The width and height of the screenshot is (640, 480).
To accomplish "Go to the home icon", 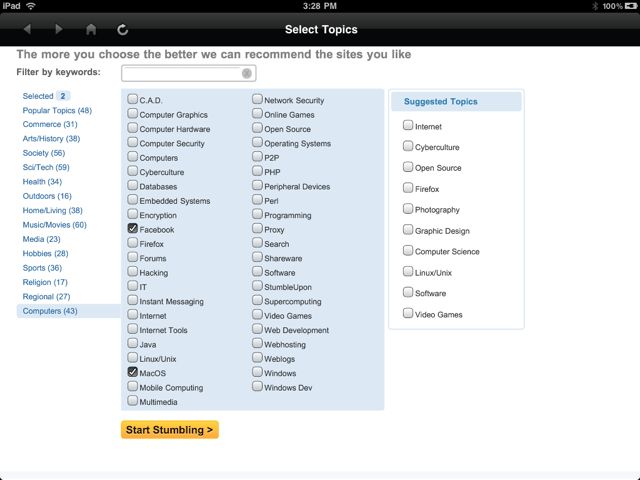I will (x=91, y=29).
